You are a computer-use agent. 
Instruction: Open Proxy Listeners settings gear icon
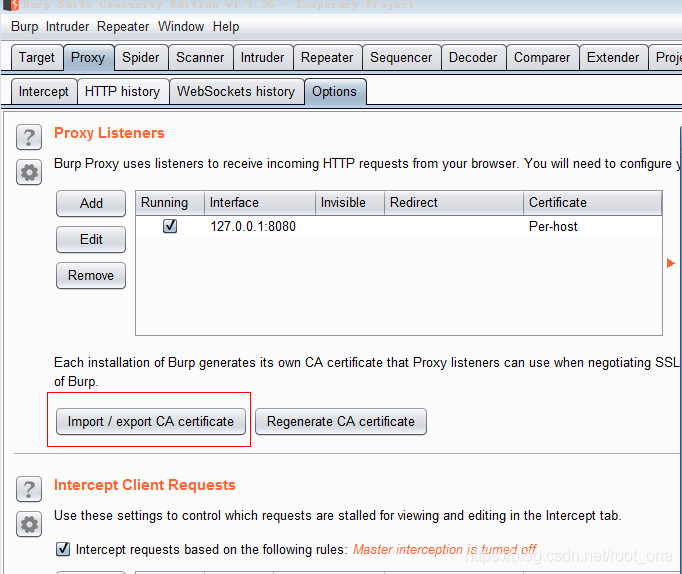coord(29,172)
